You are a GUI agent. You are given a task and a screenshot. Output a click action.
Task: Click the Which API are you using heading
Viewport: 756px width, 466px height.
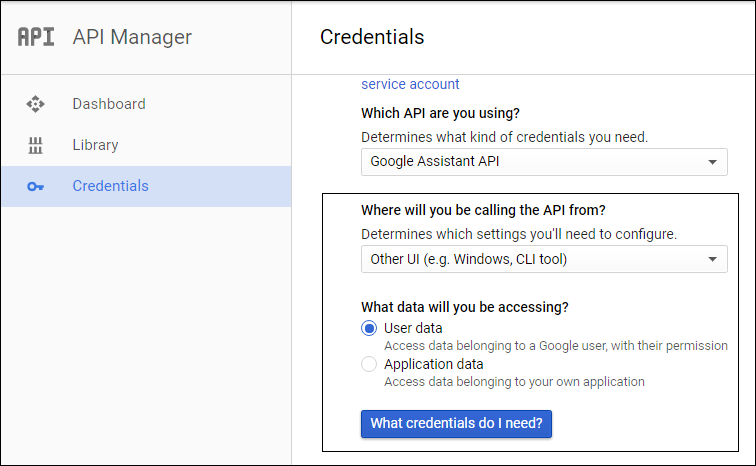[440, 113]
